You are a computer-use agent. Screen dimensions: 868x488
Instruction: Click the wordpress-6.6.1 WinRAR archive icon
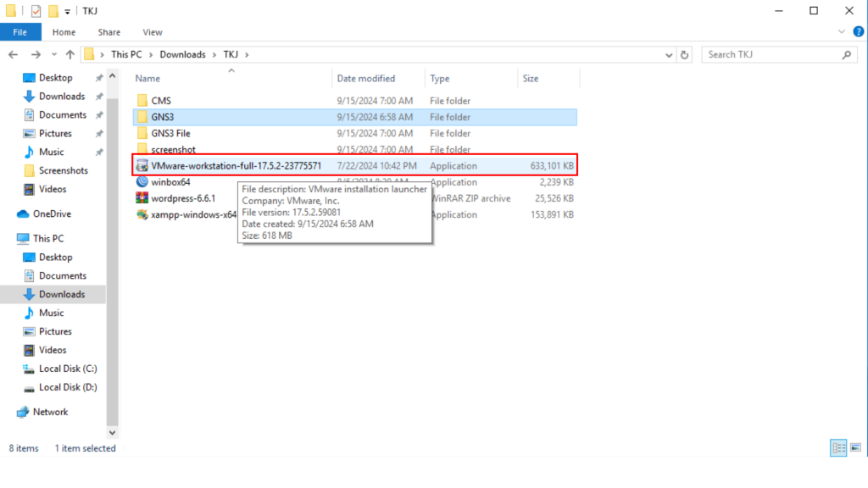coord(142,198)
